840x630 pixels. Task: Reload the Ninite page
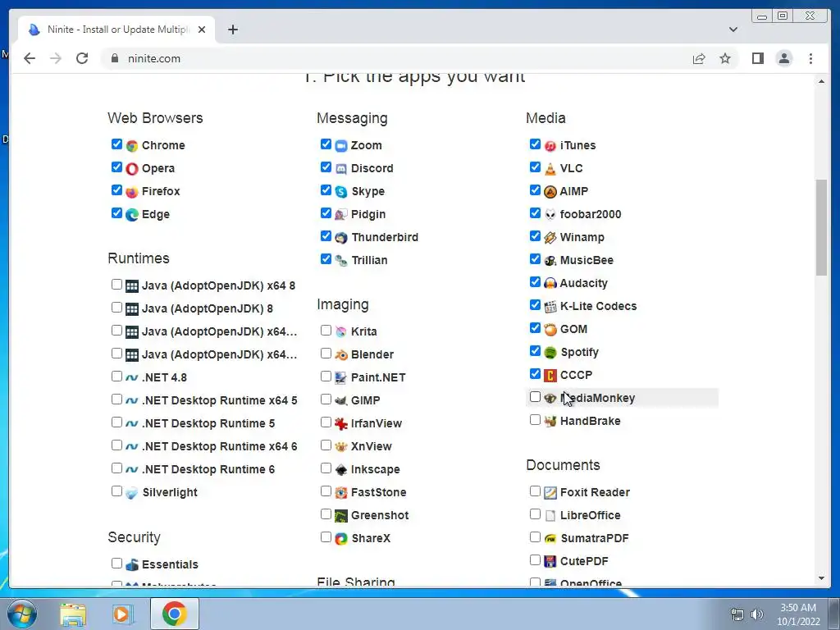point(82,58)
